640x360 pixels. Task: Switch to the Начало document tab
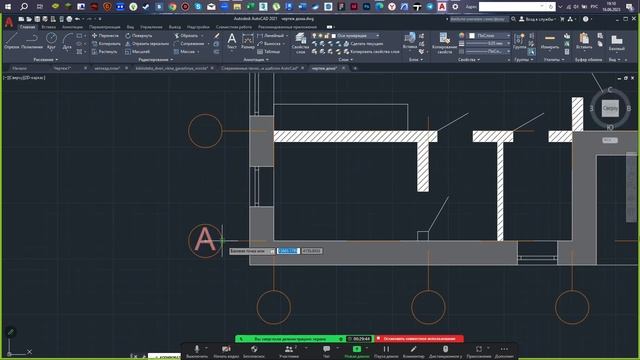20,68
